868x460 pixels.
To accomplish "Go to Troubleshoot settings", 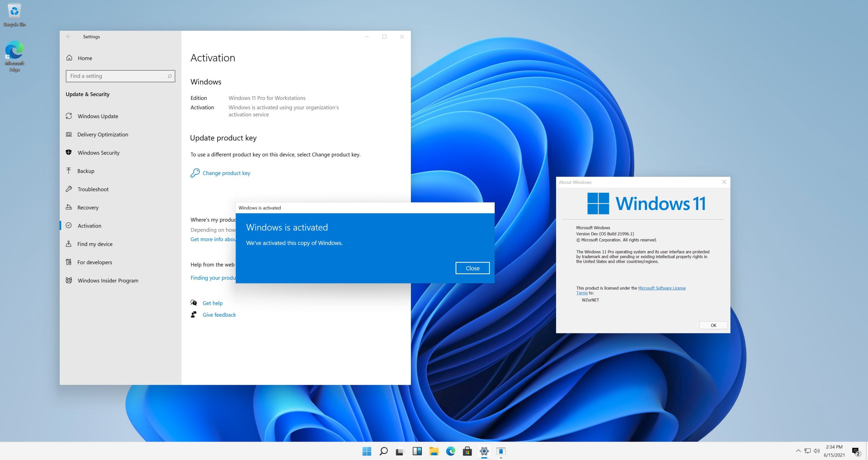I will (x=93, y=189).
